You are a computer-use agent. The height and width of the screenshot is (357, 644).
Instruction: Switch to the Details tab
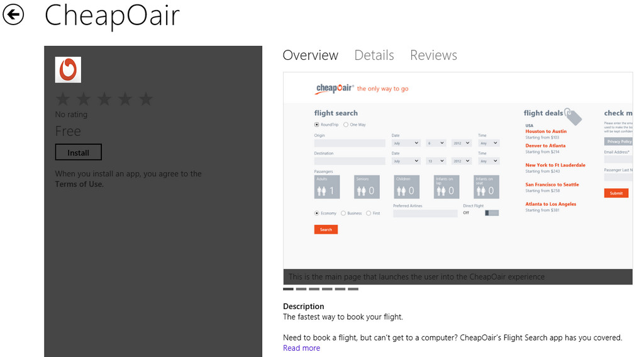[374, 55]
